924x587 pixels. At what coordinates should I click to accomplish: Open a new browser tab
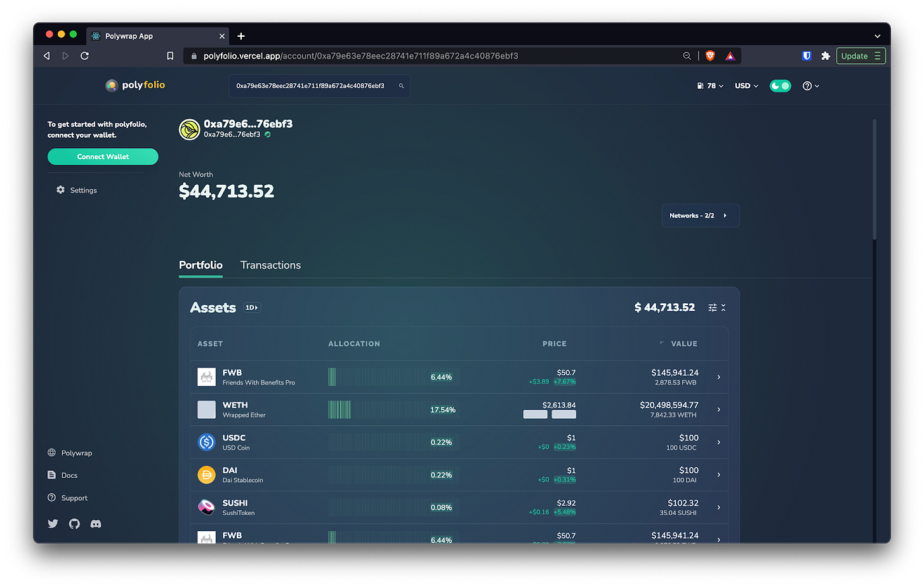coord(241,36)
